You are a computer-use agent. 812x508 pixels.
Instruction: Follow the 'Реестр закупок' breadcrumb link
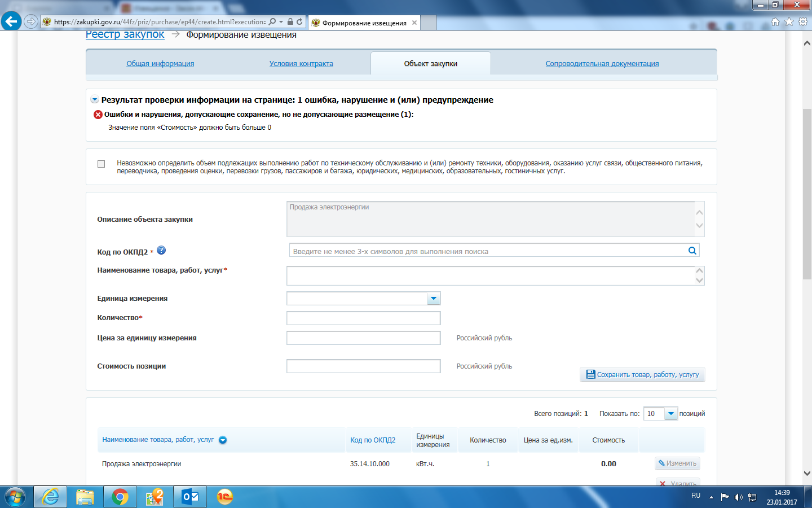coord(125,34)
